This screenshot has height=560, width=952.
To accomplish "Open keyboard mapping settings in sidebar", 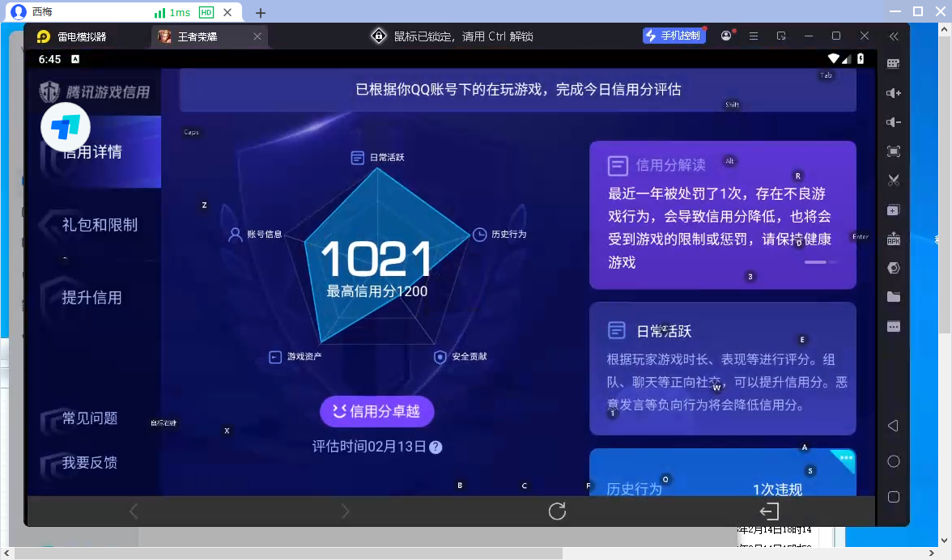I will click(893, 63).
